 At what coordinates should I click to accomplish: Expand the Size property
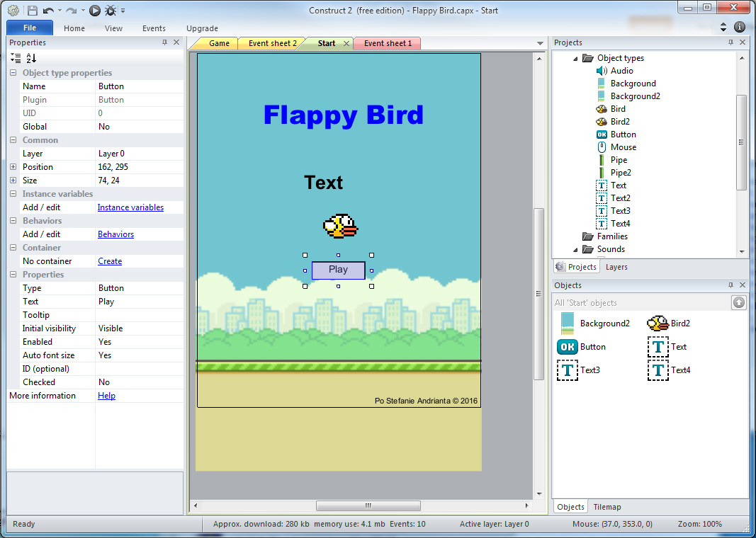click(13, 181)
